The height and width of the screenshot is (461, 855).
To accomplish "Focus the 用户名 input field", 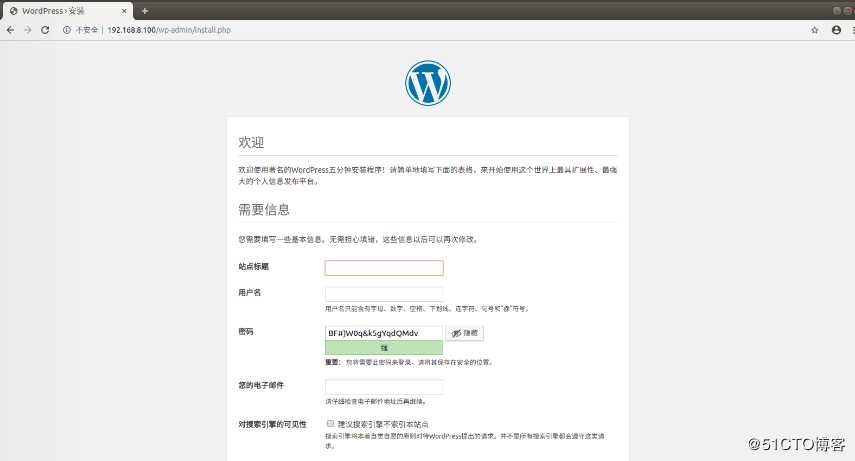I will click(x=384, y=294).
